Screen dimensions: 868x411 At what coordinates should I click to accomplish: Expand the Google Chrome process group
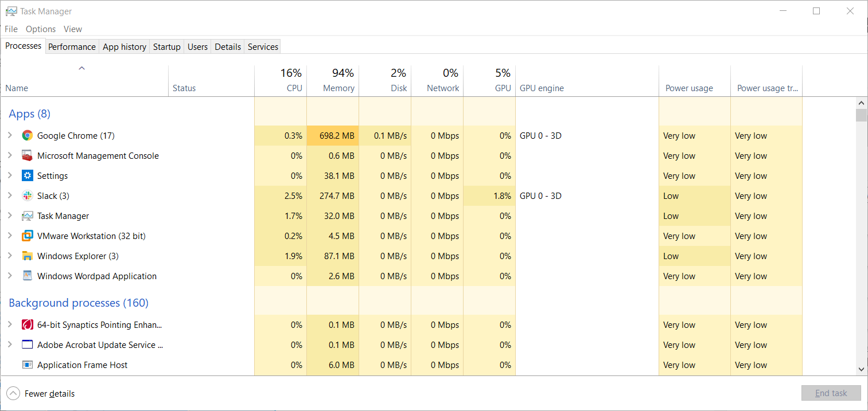(x=10, y=136)
